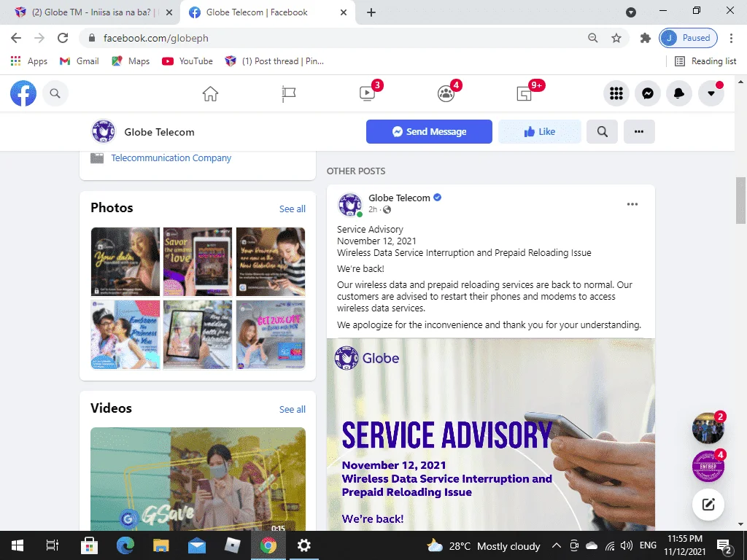Screen dimensions: 747x560
Task: Open new browser tab plus button
Action: coord(371,12)
